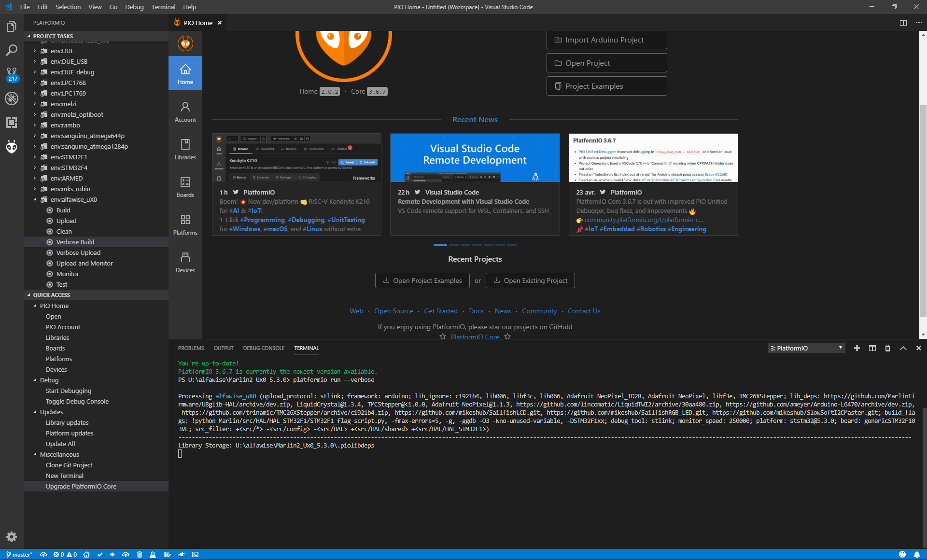
Task: Click the second news carousel indicator
Action: click(453, 245)
